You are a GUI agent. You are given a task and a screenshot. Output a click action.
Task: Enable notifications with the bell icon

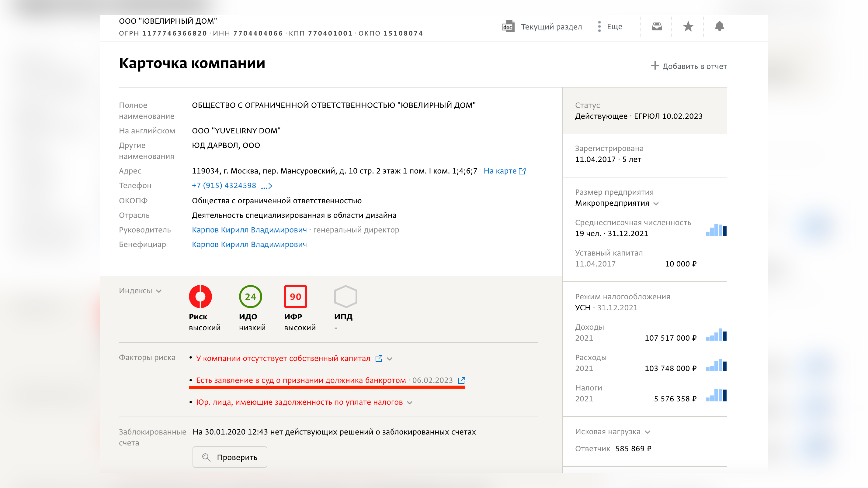(x=719, y=26)
